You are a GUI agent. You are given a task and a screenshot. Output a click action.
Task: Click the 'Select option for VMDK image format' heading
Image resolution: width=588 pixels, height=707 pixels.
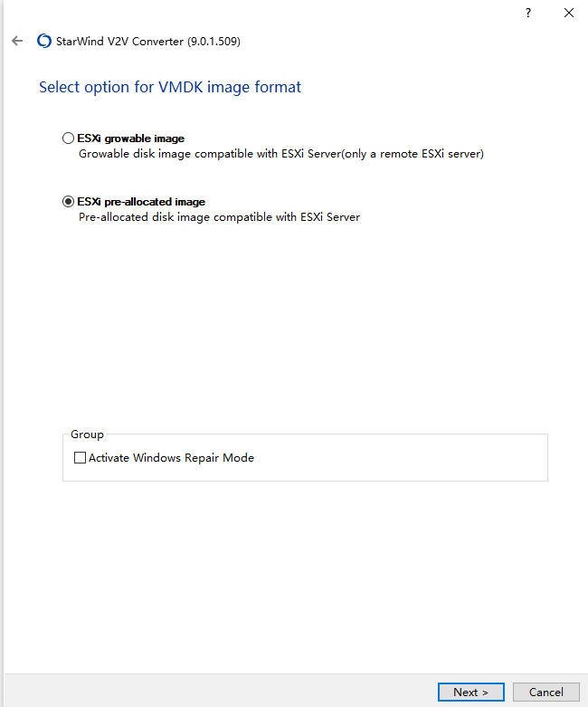(x=170, y=87)
